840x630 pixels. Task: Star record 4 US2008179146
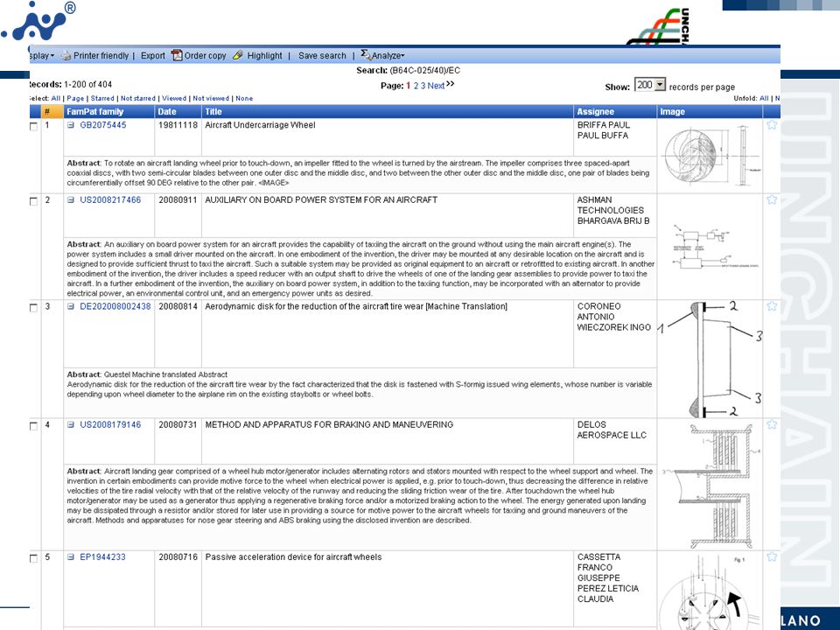pos(772,424)
